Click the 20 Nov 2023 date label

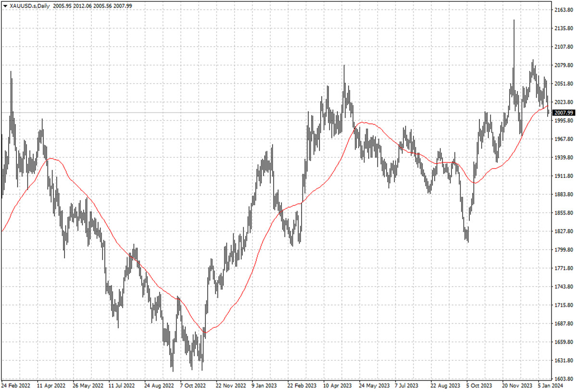pos(517,386)
